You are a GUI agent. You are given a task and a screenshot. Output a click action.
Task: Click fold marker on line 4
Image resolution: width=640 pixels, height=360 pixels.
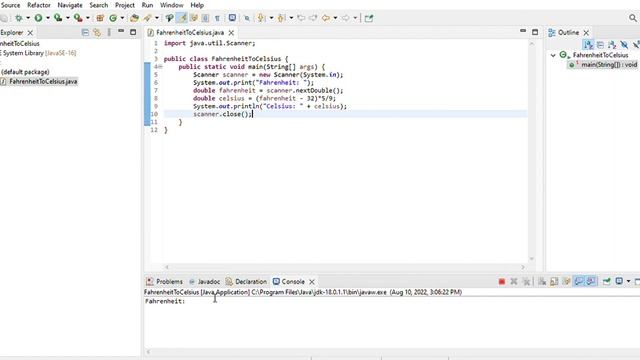160,67
